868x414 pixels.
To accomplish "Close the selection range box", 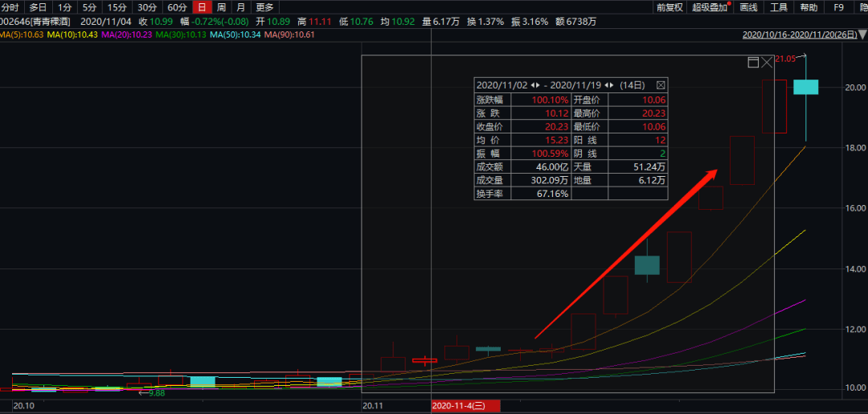I will (767, 62).
